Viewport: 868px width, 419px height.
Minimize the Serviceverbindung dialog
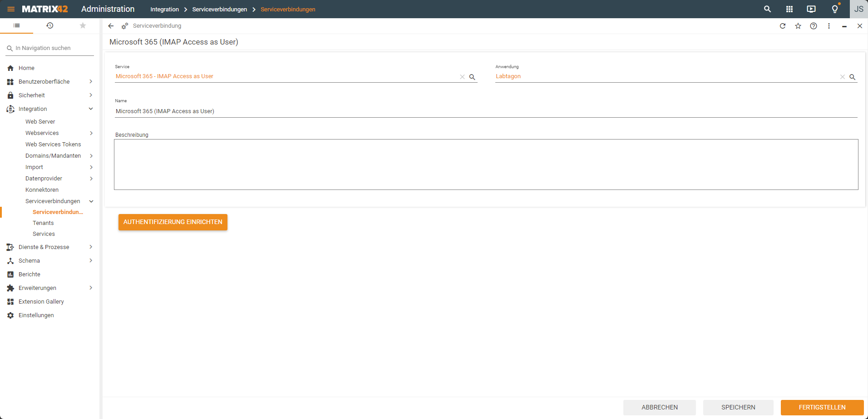pos(844,26)
